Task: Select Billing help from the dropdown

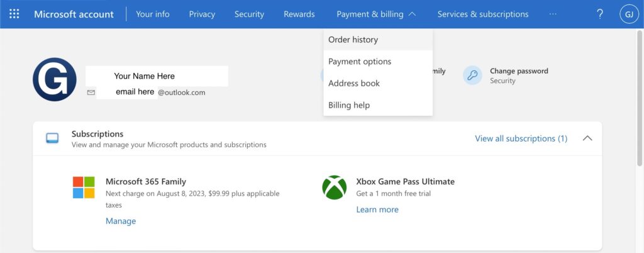Action: click(378, 105)
